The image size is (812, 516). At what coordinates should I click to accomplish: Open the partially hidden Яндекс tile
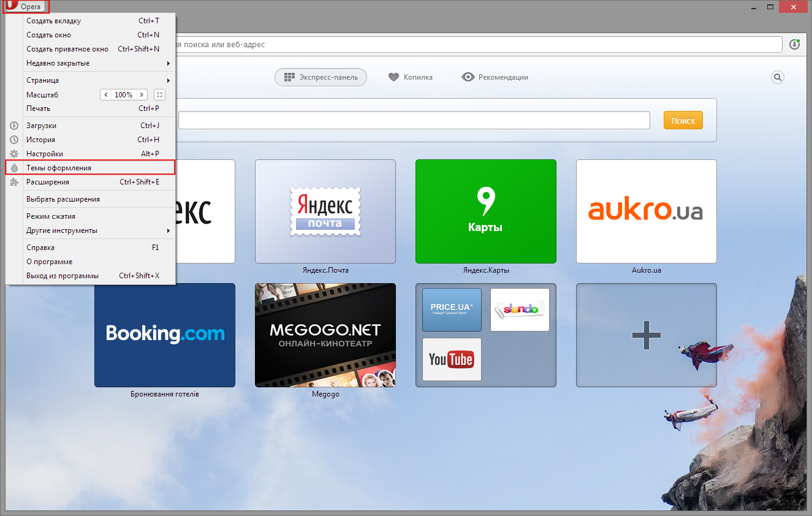click(205, 211)
